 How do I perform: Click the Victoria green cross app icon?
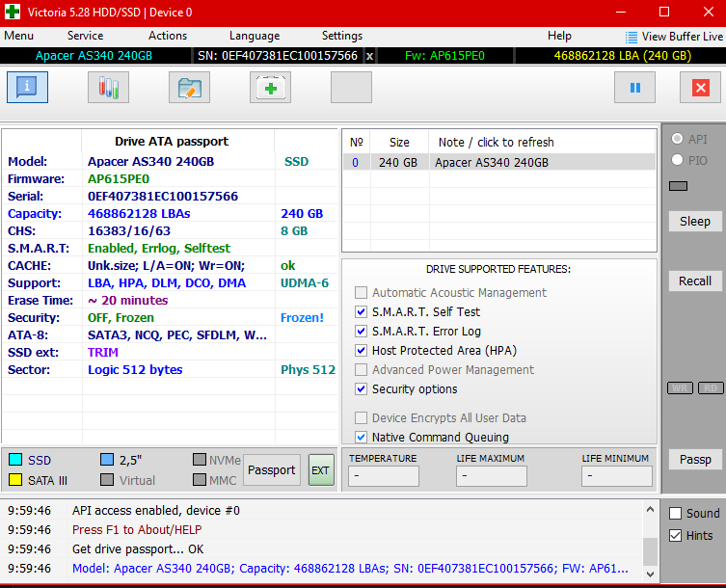[x=13, y=12]
